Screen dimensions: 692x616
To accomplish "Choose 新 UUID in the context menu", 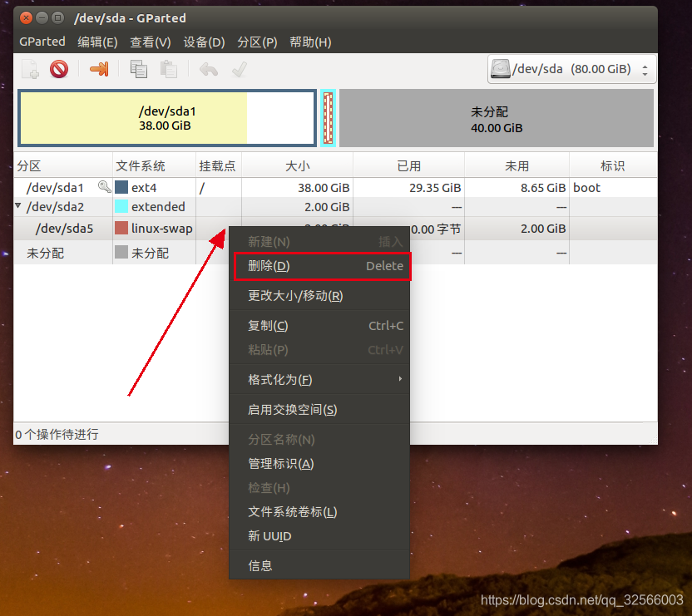I will tap(319, 536).
